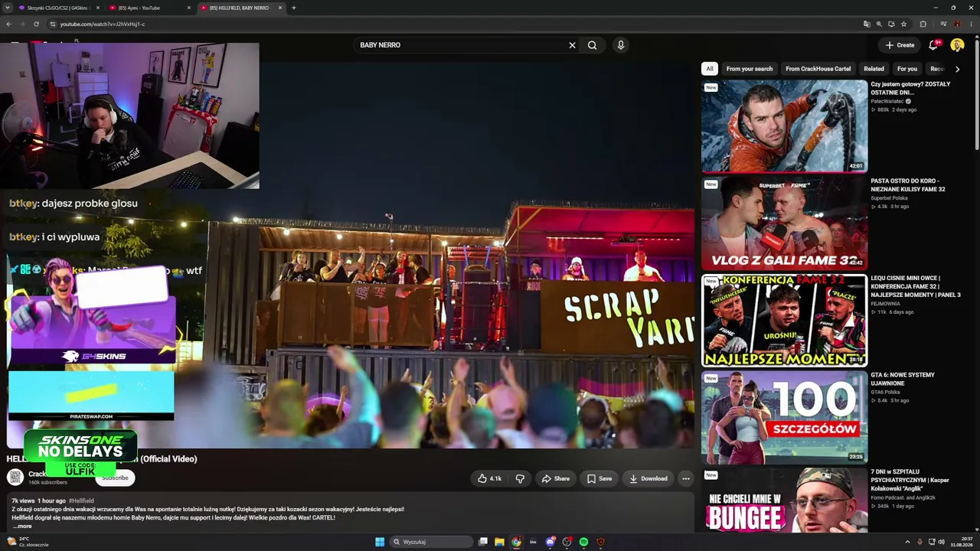The height and width of the screenshot is (551, 980).
Task: Clear the YouTube search box with the X
Action: point(572,45)
